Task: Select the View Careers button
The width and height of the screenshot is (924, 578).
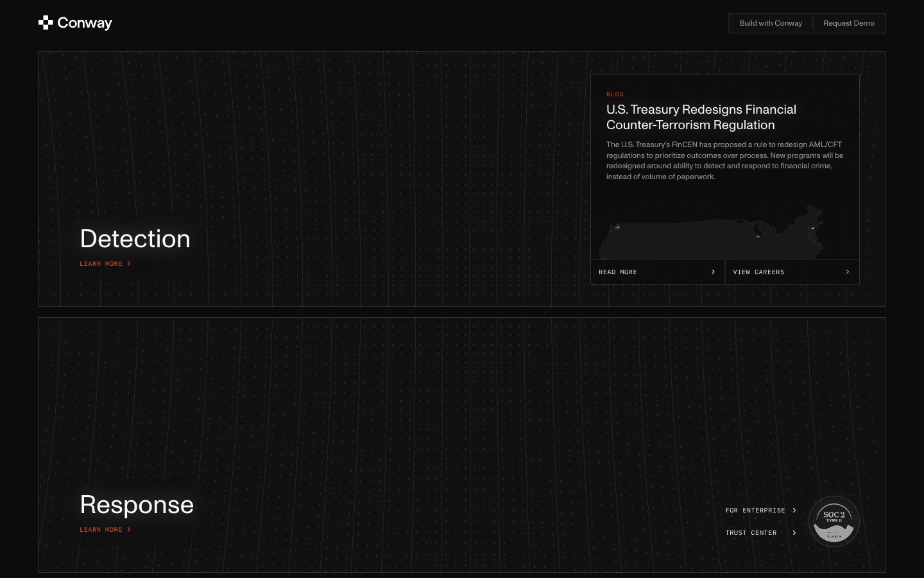Action: point(792,272)
